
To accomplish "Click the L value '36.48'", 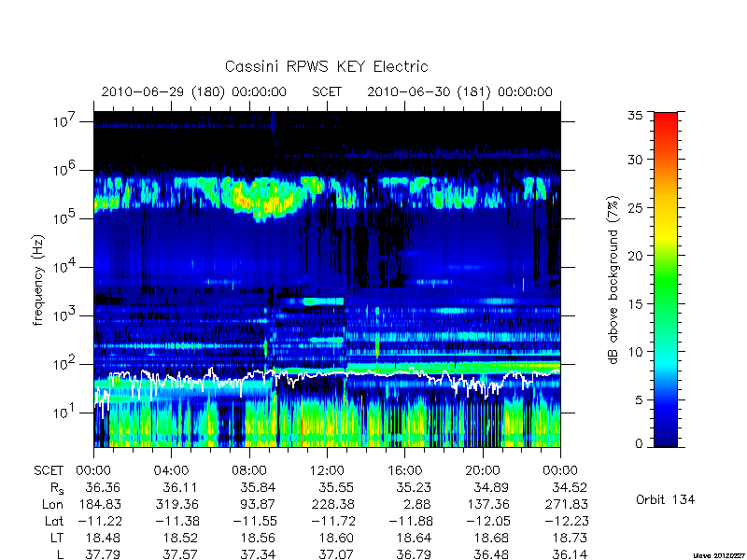I will (491, 554).
